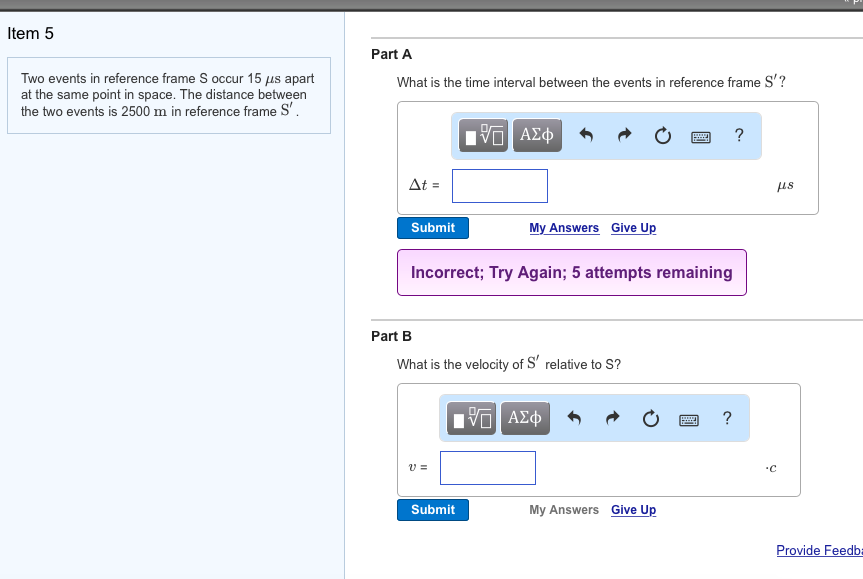Viewport: 863px width, 579px height.
Task: Click the Δt answer input field
Action: 499,185
